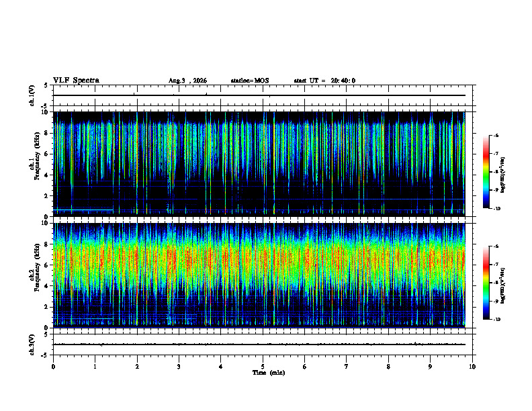Click the "VLF Spectra" plot title
This screenshot has height=411, width=532.
coord(76,81)
